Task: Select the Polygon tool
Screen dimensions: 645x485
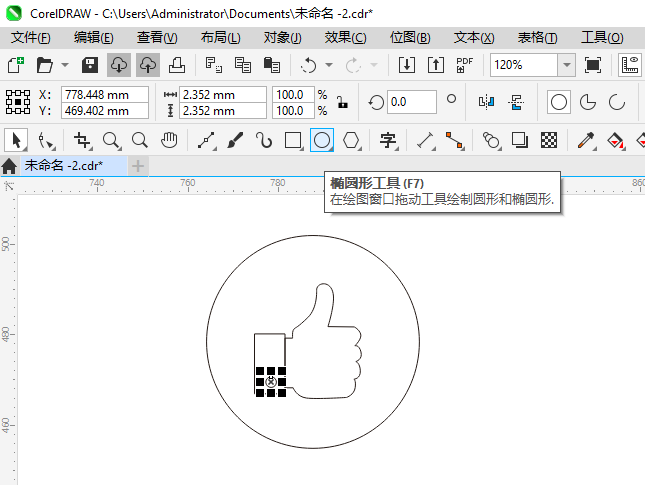Action: [352, 140]
